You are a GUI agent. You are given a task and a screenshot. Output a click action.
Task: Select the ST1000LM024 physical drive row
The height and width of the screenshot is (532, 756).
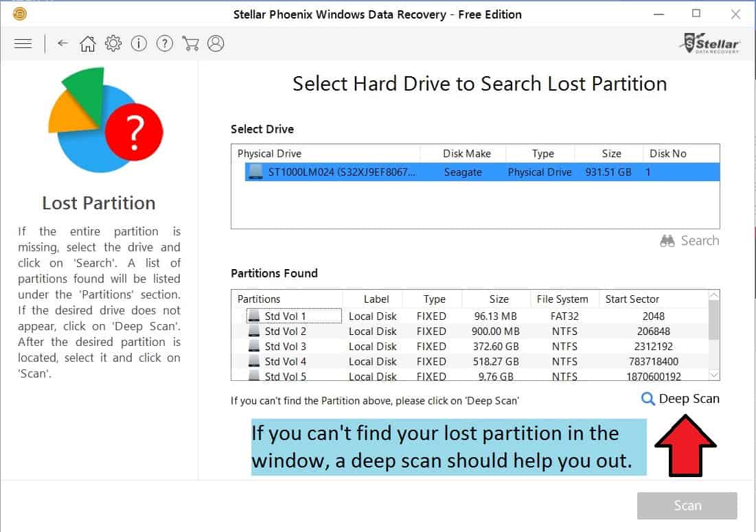[482, 172]
